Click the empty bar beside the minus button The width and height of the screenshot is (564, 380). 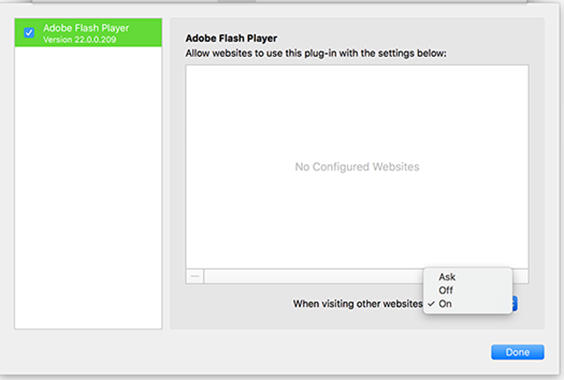click(313, 276)
